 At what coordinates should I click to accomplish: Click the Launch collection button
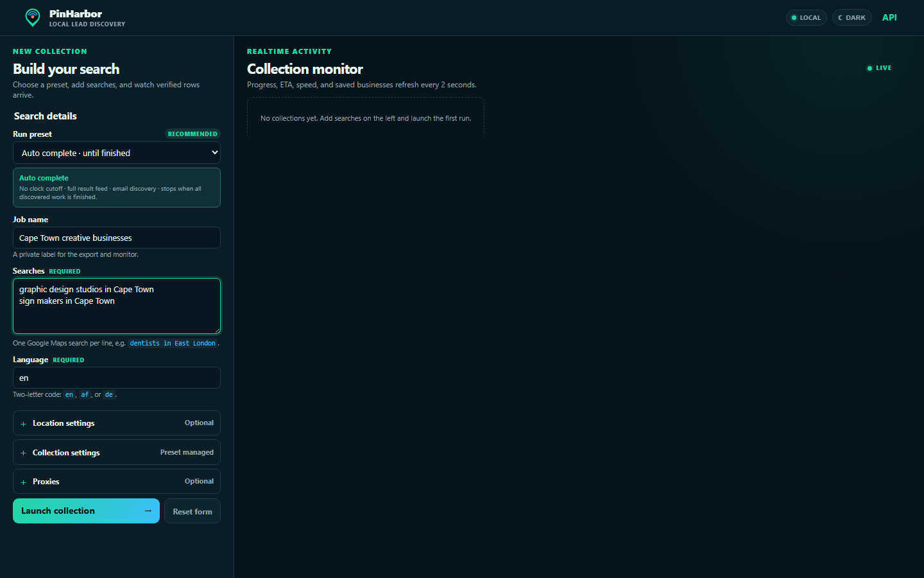point(86,511)
